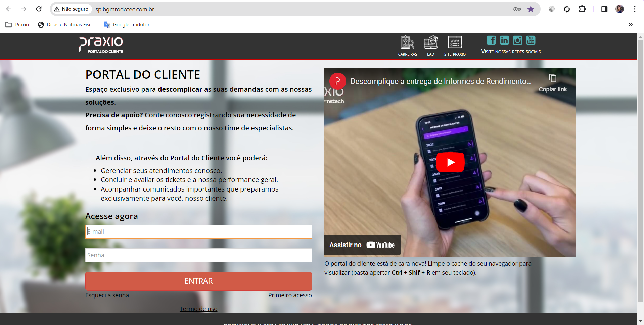The image size is (644, 325).
Task: Open Dicas e Notícias Fisc... bookmark
Action: coord(66,25)
